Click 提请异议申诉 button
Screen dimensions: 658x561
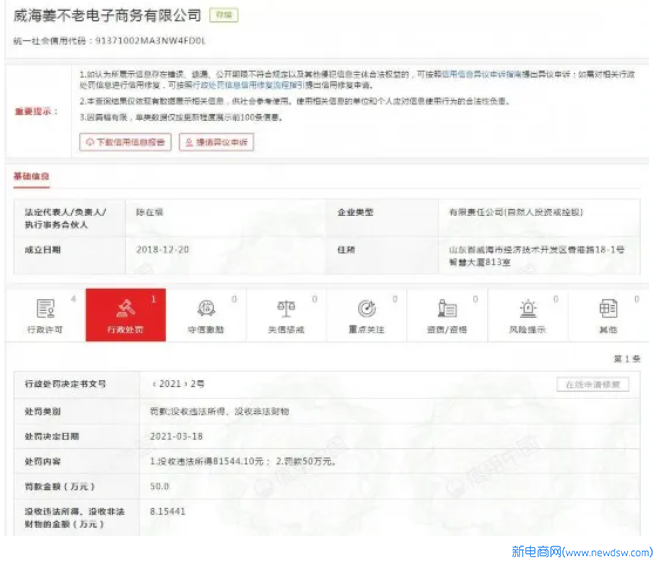tap(216, 142)
